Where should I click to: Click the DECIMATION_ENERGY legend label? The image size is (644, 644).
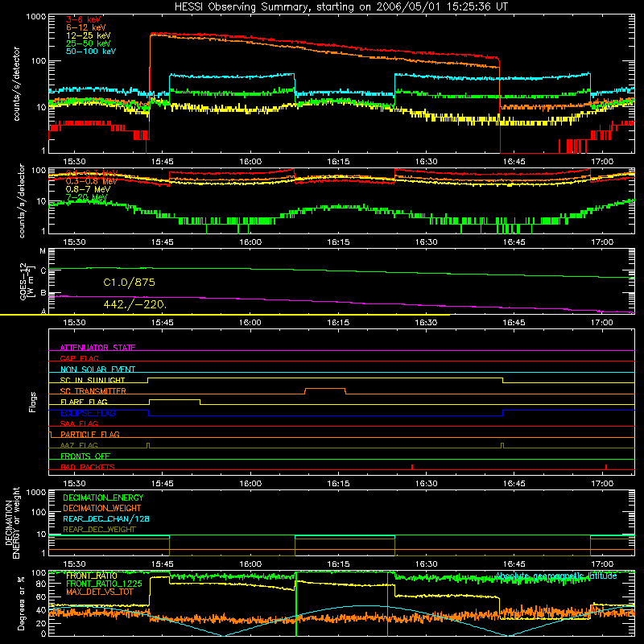[103, 497]
